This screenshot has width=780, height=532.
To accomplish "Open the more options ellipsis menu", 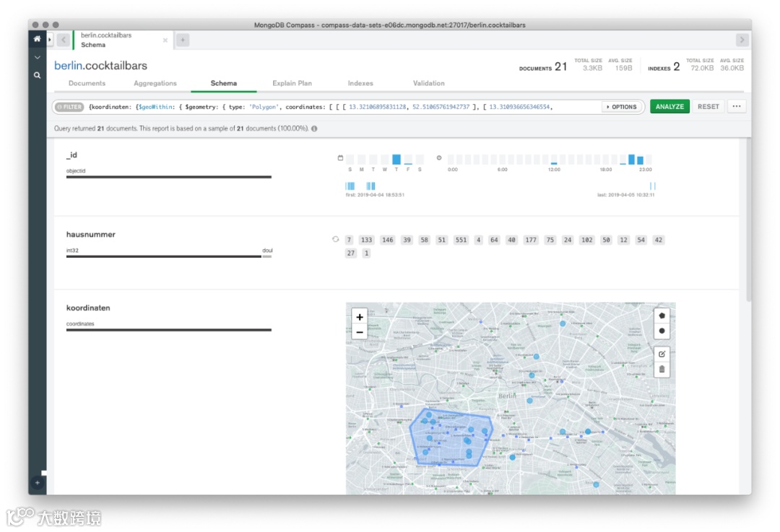I will pos(736,106).
